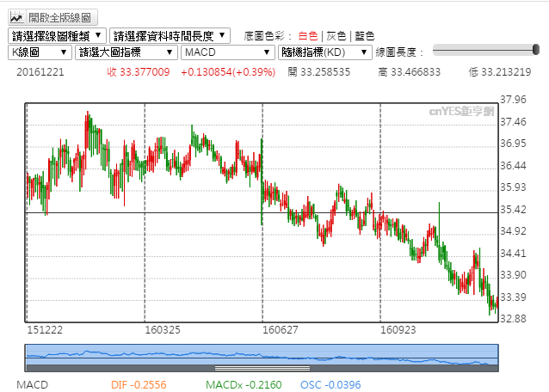Select 藍色 background color option
The image size is (549, 392).
(365, 36)
